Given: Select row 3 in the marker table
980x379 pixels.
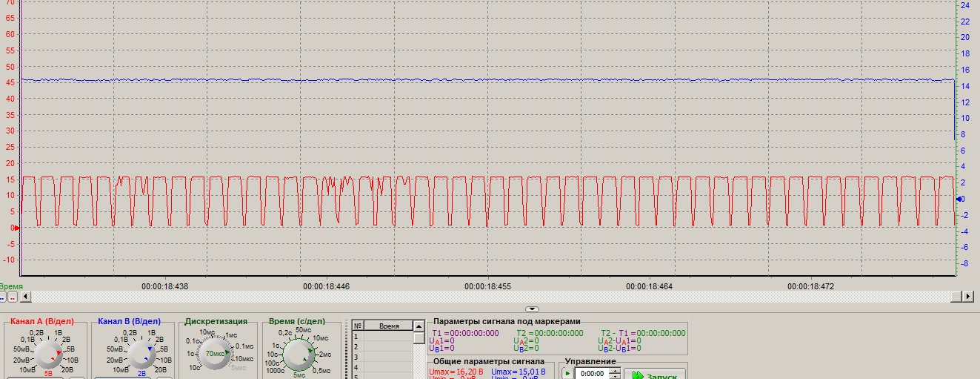Looking at the screenshot, I should [x=383, y=357].
